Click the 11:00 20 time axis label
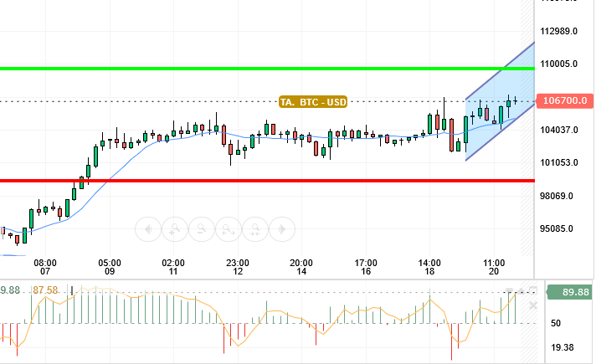 pos(494,267)
